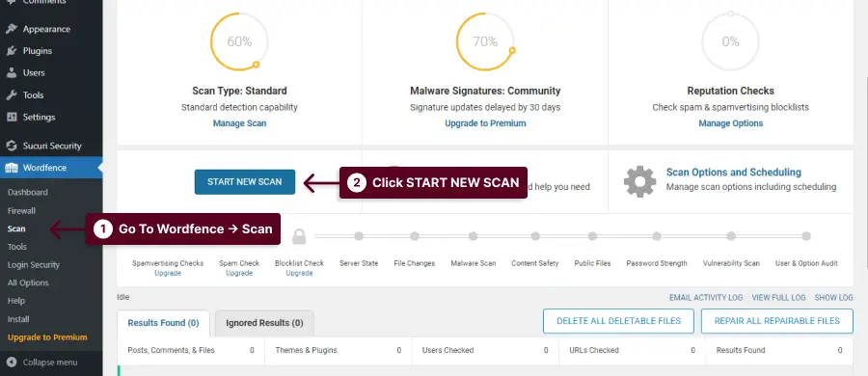The image size is (868, 376).
Task: Switch to the Results Found tab
Action: [163, 323]
